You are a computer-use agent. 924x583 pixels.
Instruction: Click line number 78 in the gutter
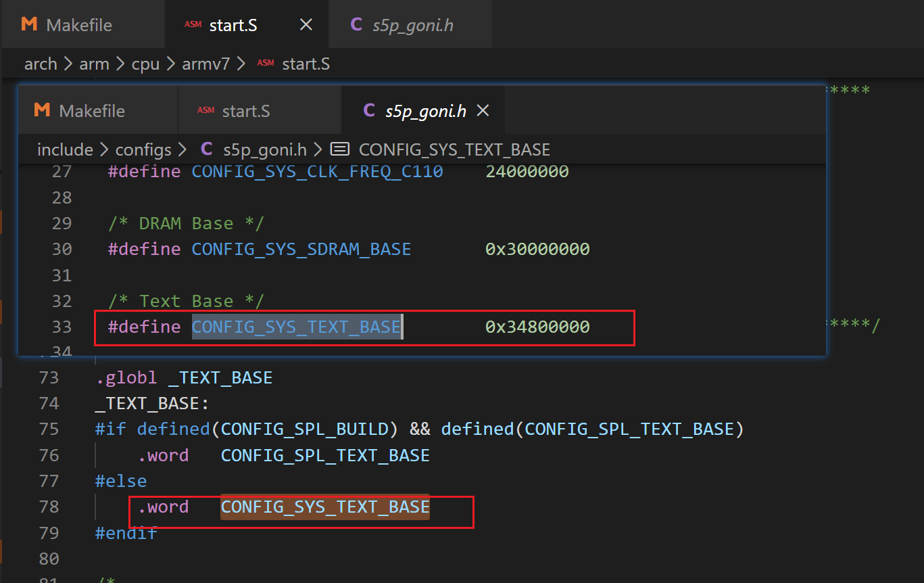pyautogui.click(x=49, y=507)
